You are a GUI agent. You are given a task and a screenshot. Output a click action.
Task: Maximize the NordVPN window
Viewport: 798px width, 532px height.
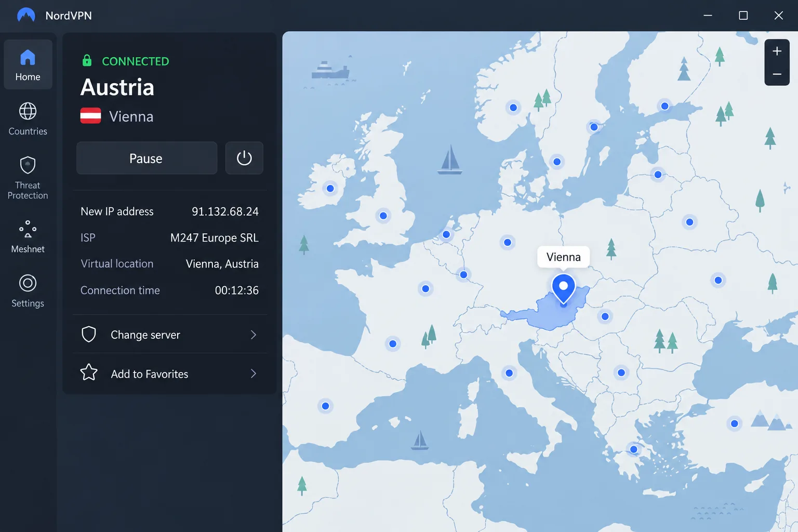point(743,16)
